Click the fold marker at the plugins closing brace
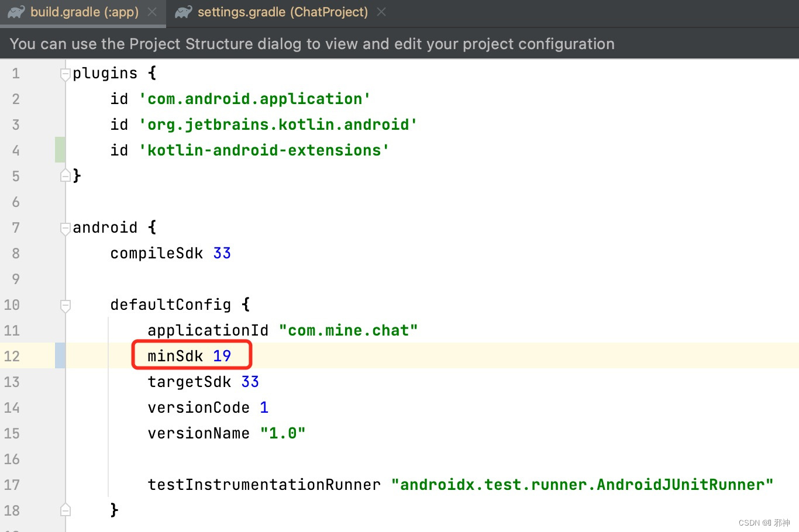Image resolution: width=799 pixels, height=532 pixels. [65, 175]
